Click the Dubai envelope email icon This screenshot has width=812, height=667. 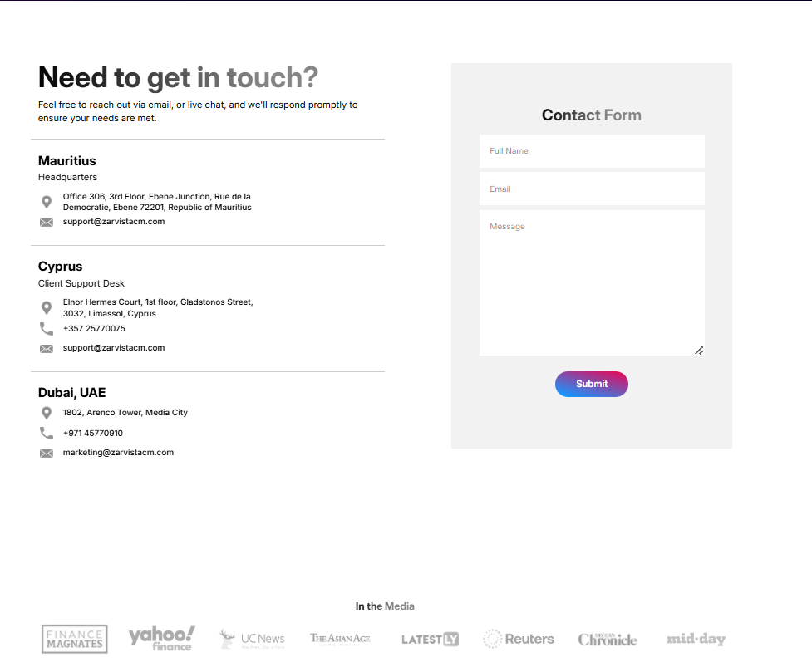point(46,454)
